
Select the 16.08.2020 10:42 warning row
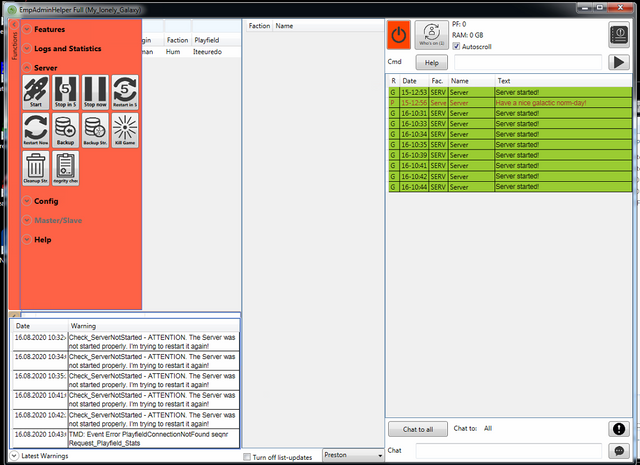pos(126,419)
